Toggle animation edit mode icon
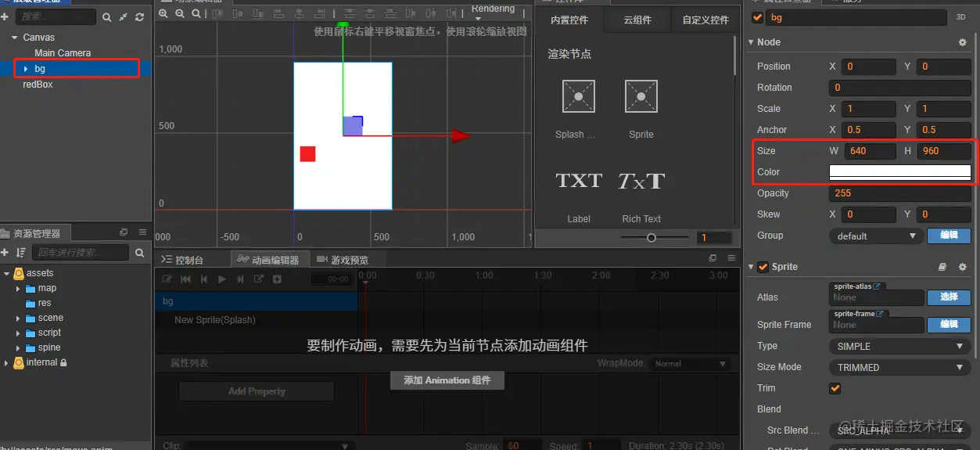Viewport: 980px width, 450px height. point(167,279)
